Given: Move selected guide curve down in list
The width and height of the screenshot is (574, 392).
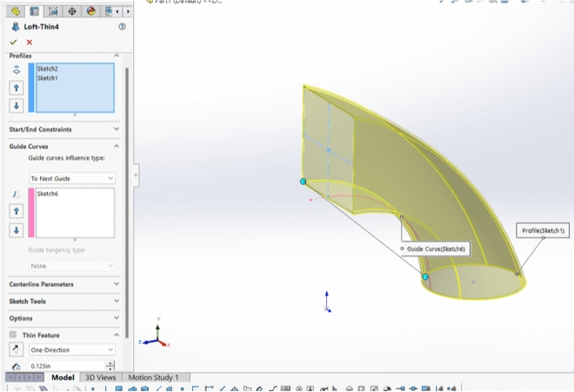Looking at the screenshot, I should (16, 230).
